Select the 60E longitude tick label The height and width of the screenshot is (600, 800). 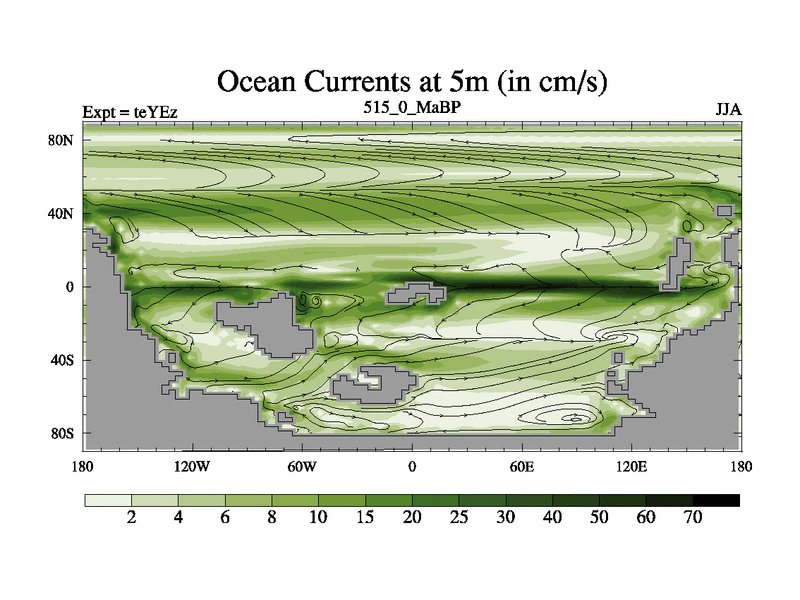tap(522, 467)
